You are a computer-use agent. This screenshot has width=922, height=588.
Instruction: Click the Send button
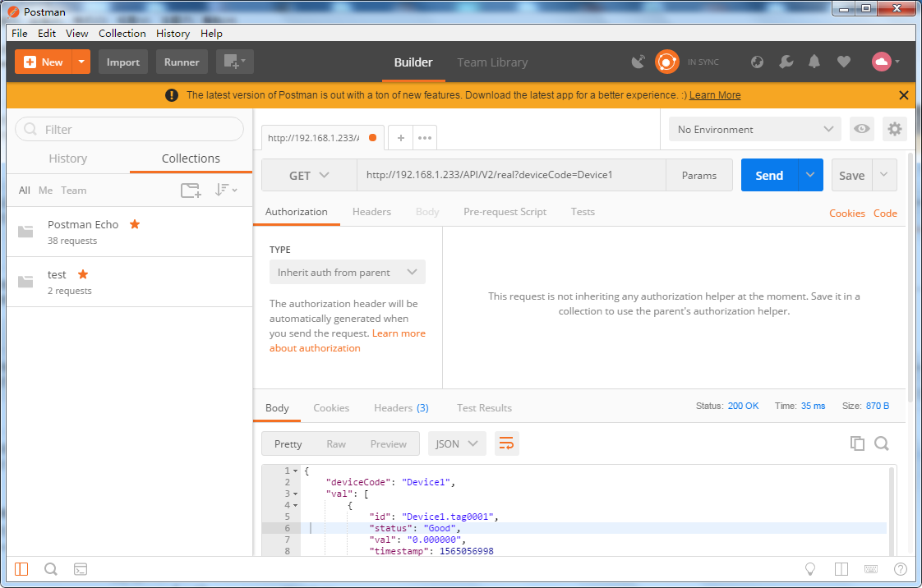769,175
